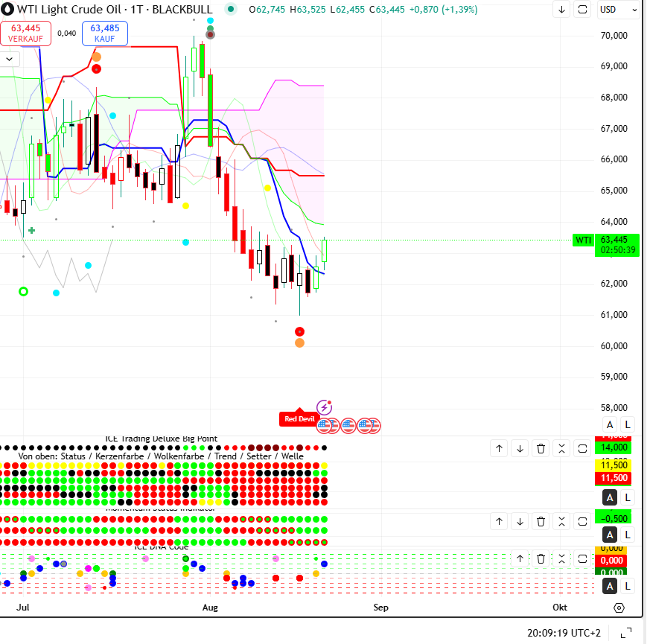Move the Momentum Status pane down
650x644 pixels.
tap(520, 522)
